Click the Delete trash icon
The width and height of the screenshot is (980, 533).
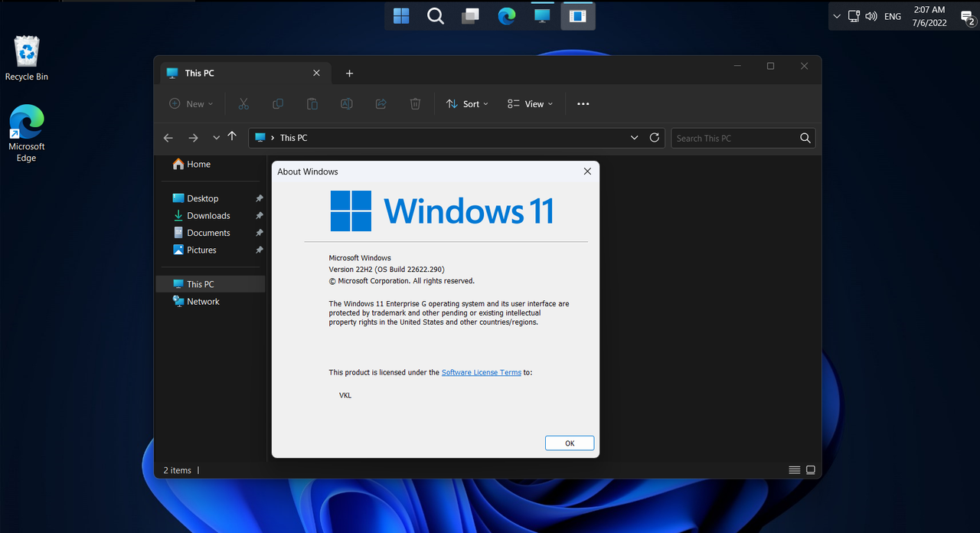click(x=415, y=104)
